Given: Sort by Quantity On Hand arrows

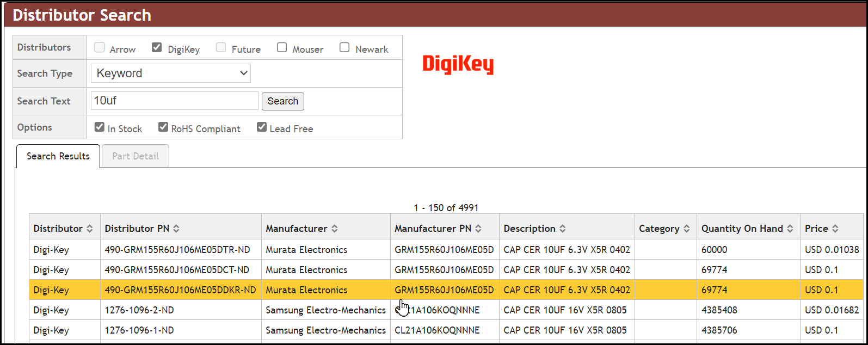Looking at the screenshot, I should click(x=790, y=229).
